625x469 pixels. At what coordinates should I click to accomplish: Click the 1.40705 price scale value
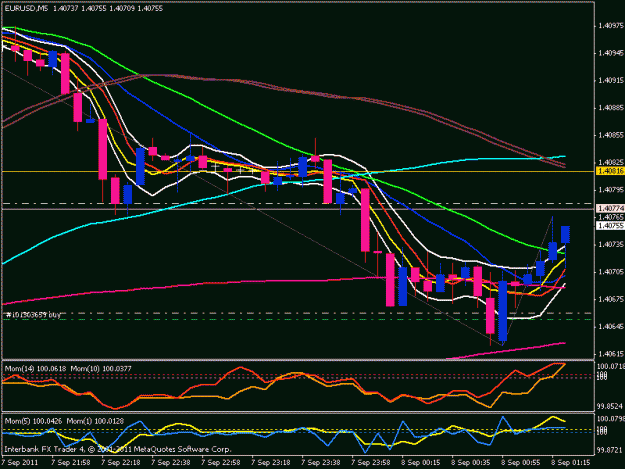pos(611,272)
